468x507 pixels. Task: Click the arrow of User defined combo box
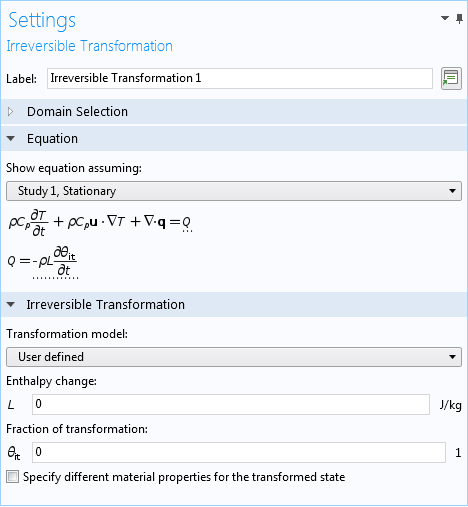click(452, 357)
